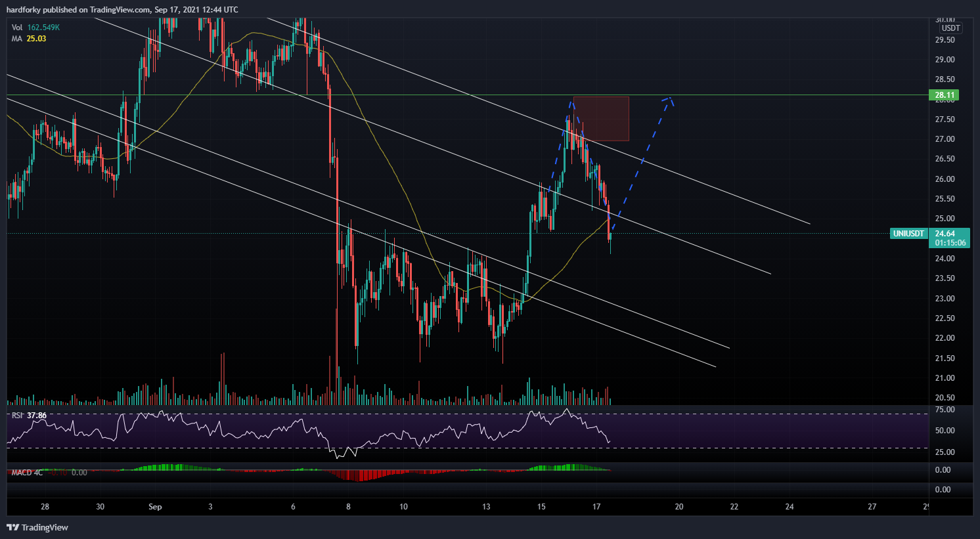
Task: Click the 21.50 price scale label
Action: tap(945, 358)
